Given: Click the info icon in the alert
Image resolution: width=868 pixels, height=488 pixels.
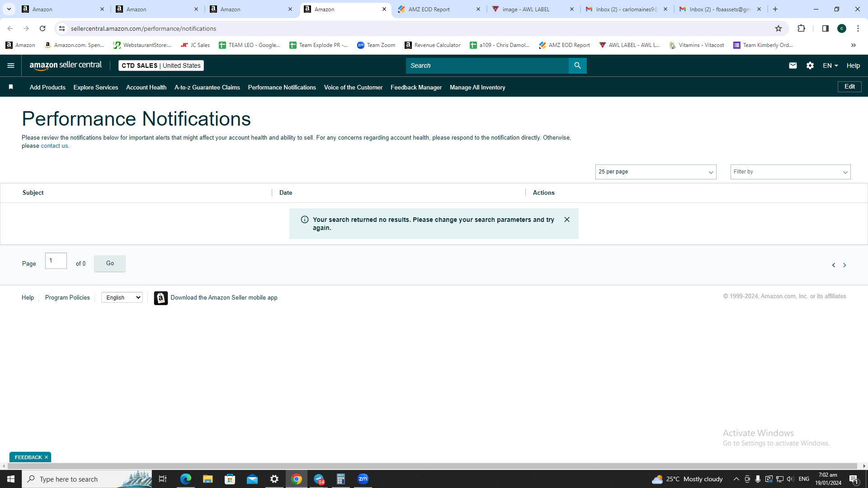Looking at the screenshot, I should pos(305,220).
